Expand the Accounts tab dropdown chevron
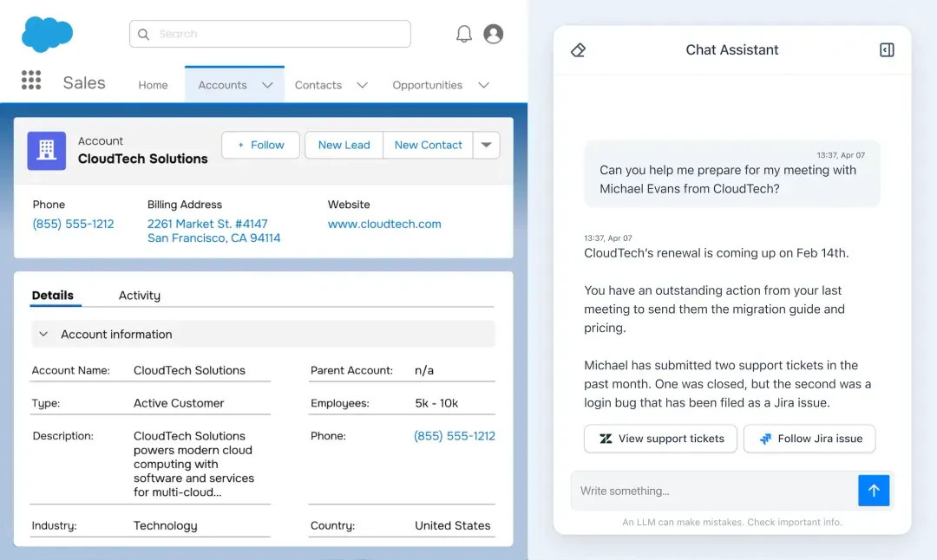 pos(267,85)
